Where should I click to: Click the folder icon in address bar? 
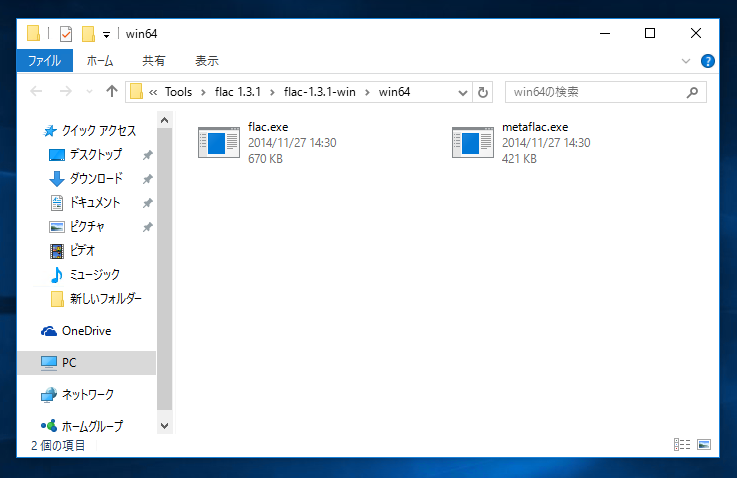136,92
